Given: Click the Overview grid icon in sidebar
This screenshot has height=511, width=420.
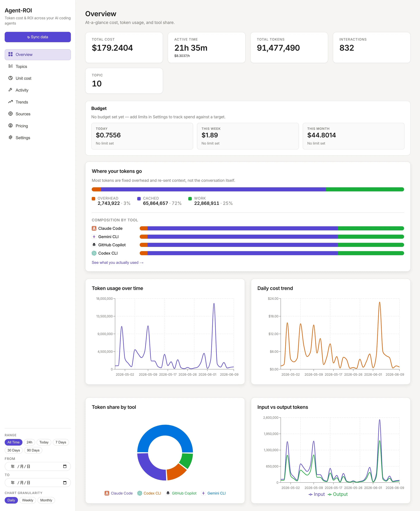Looking at the screenshot, I should pos(10,54).
